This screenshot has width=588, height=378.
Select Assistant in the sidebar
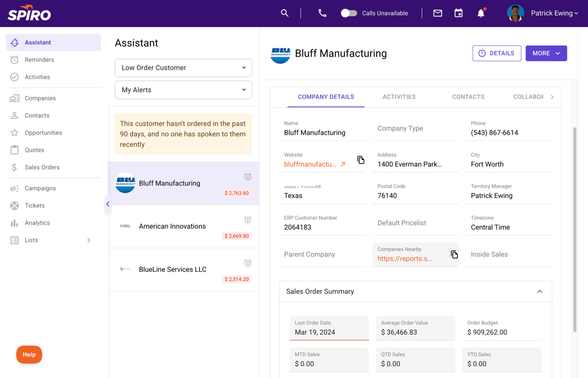pyautogui.click(x=53, y=42)
